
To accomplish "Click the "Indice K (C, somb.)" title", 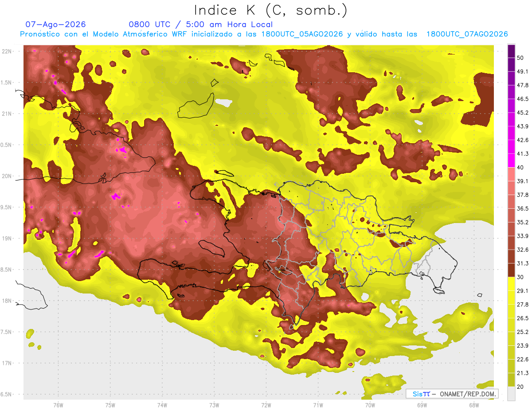I will point(270,11).
